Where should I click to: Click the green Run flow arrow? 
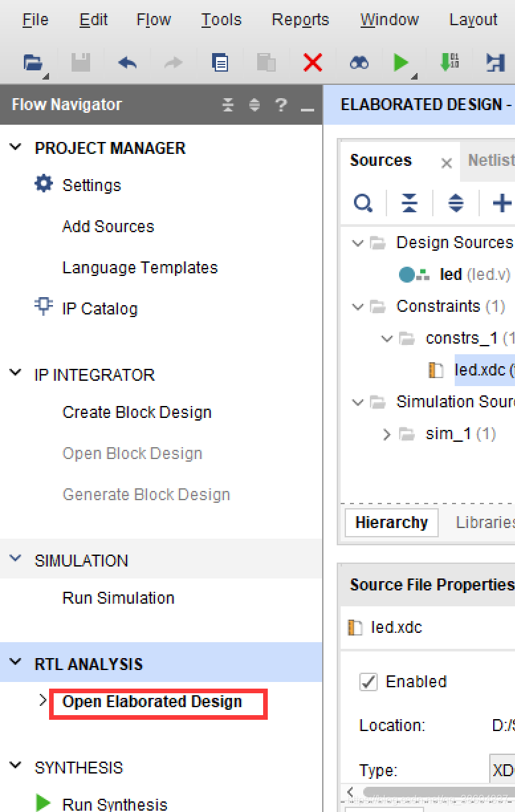coord(401,63)
